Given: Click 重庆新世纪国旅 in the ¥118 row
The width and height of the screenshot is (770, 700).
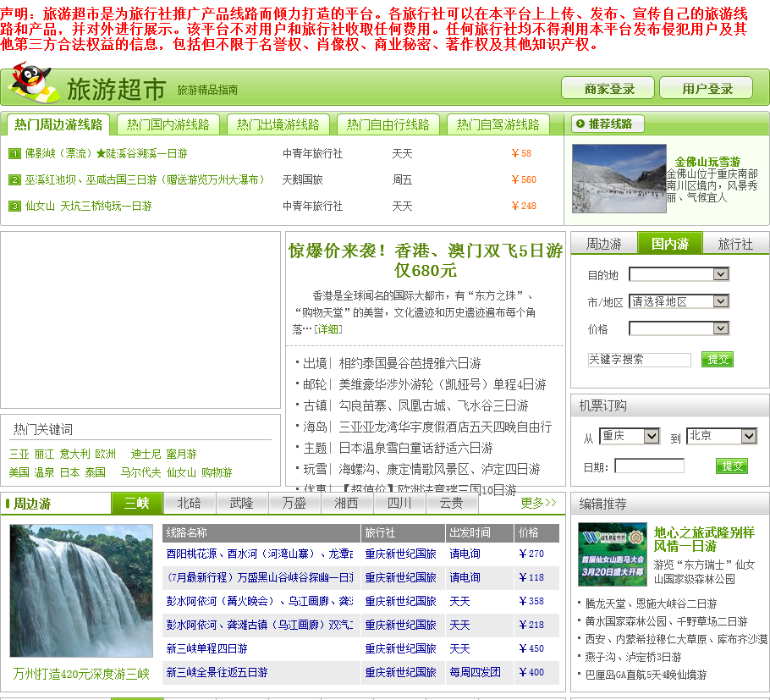Looking at the screenshot, I should click(401, 577).
